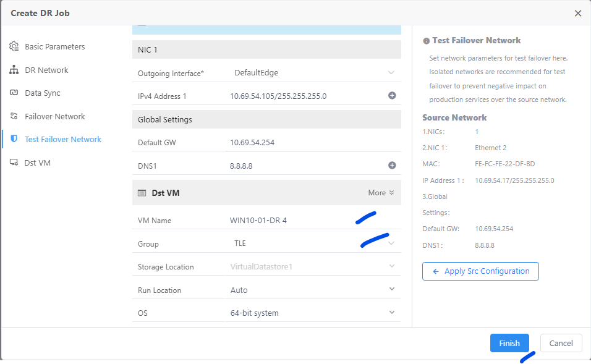Close the Create DR Job dialog

pos(578,13)
